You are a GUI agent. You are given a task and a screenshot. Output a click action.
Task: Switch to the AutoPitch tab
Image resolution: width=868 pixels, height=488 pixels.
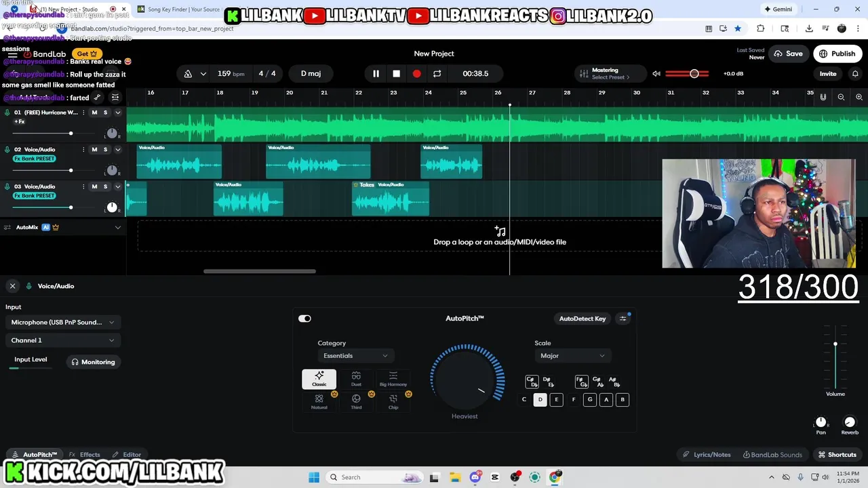point(35,455)
